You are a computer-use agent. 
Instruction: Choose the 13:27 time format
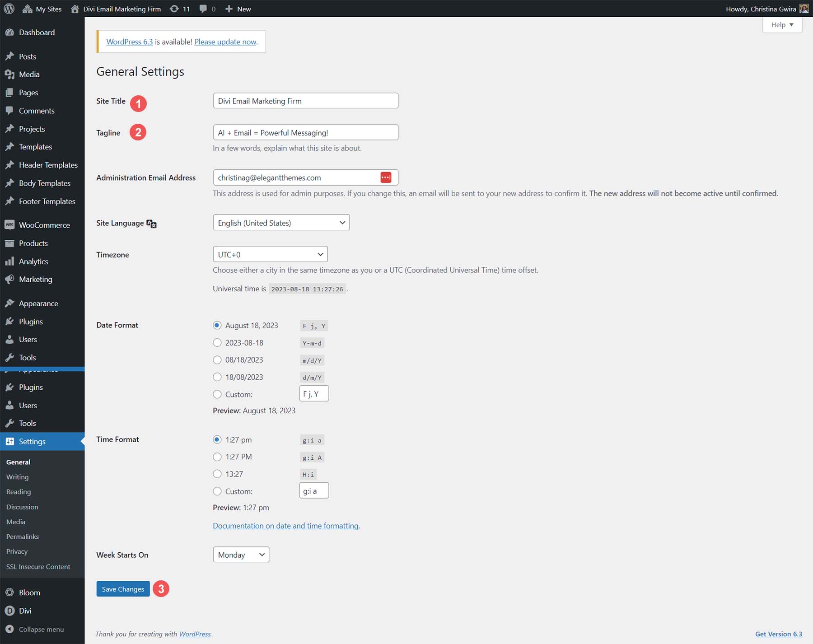(x=217, y=474)
